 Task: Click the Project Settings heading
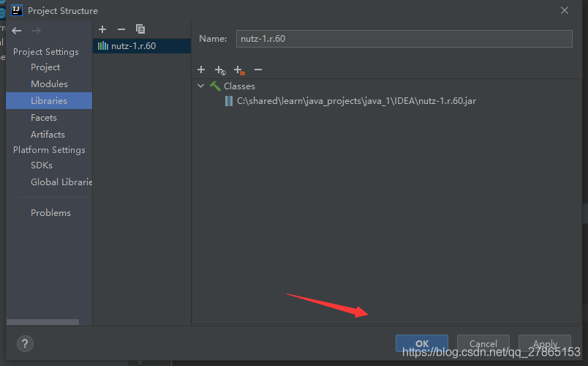(x=46, y=52)
